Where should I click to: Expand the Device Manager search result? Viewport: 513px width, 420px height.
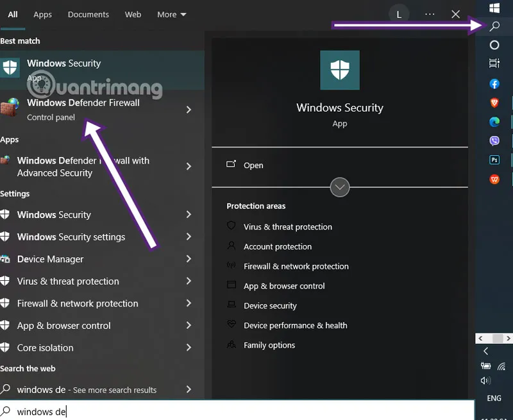188,259
